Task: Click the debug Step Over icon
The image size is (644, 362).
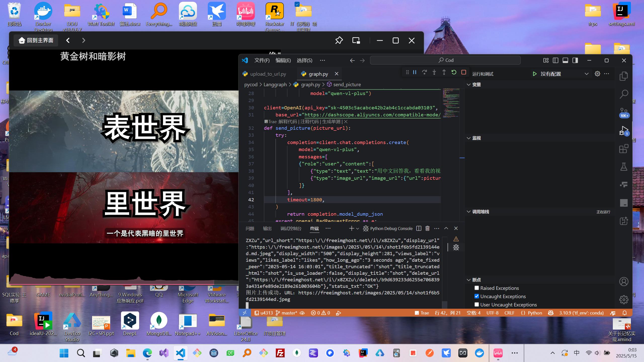Action: [x=424, y=72]
